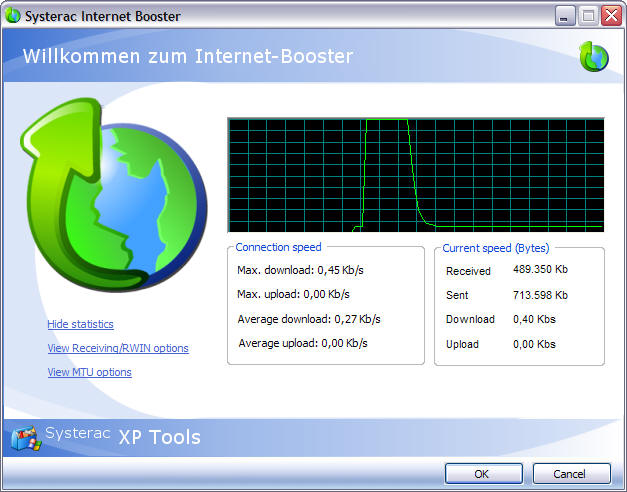The image size is (627, 492).
Task: Click the 'Received' label
Action: [468, 271]
